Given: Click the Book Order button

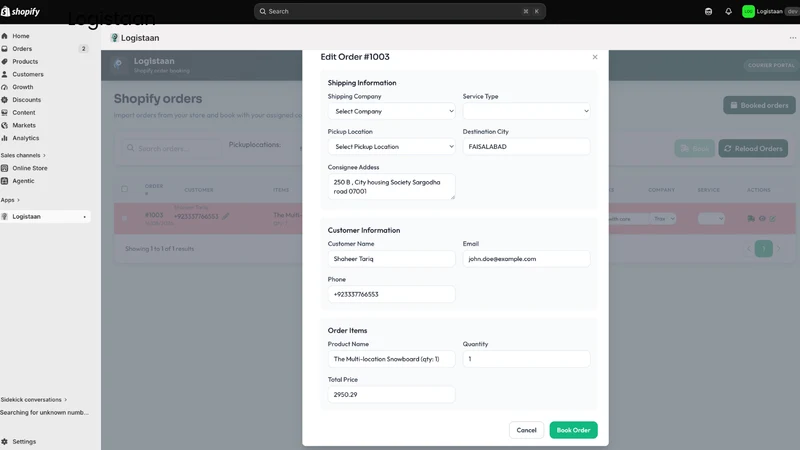Looking at the screenshot, I should pyautogui.click(x=573, y=430).
